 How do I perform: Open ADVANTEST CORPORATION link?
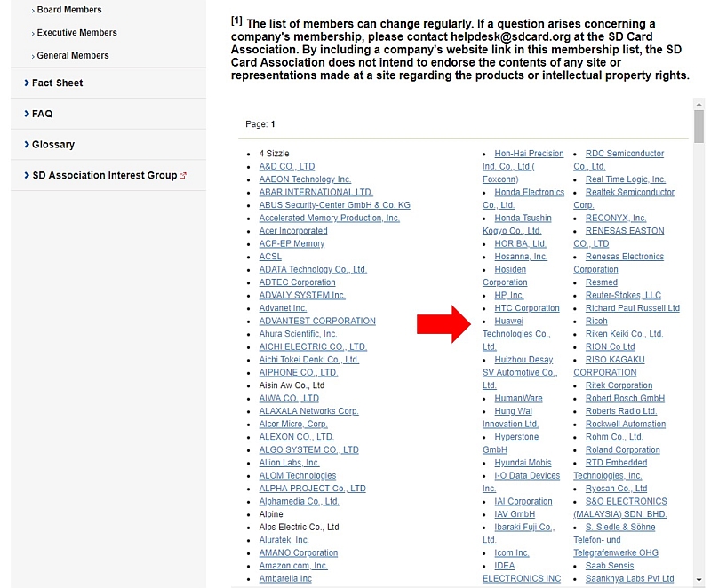317,321
